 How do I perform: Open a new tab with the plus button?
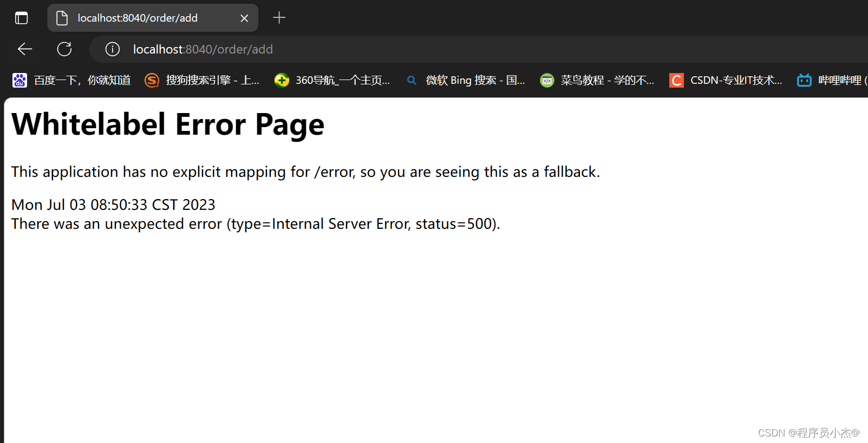click(279, 18)
